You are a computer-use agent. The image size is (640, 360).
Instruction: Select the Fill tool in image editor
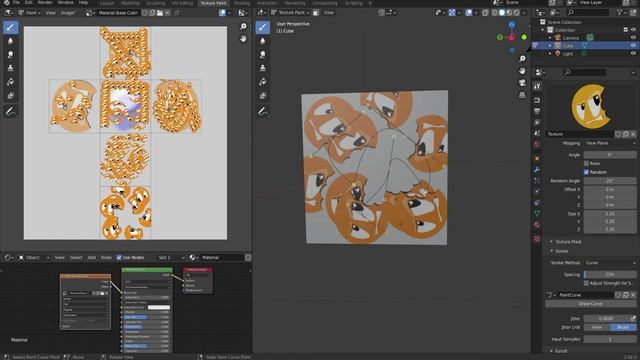tap(11, 82)
